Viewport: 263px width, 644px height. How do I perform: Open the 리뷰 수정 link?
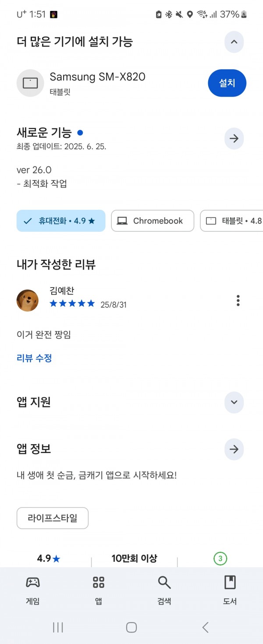click(34, 358)
